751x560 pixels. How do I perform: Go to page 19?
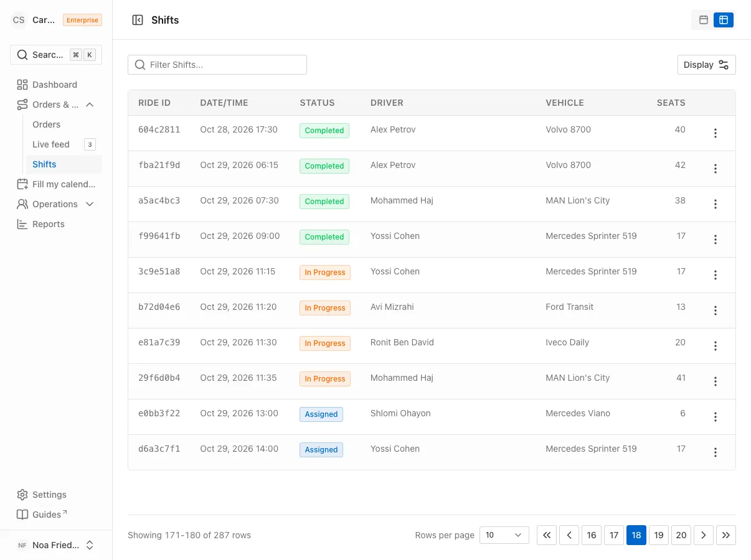659,535
